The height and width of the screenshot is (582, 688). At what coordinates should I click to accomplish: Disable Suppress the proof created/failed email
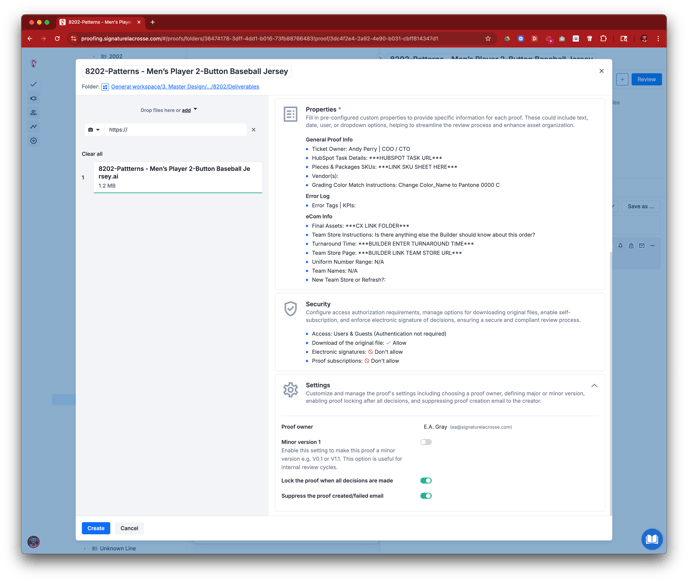[x=426, y=496]
